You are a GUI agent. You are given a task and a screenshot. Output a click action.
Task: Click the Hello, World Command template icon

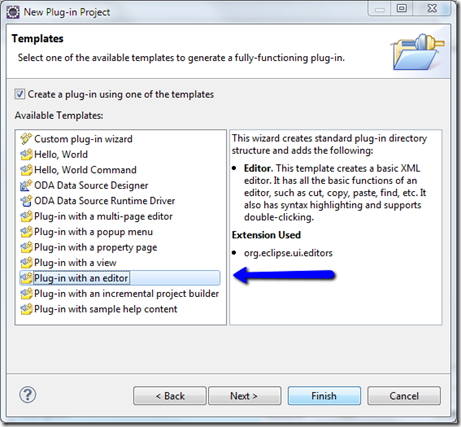click(x=26, y=170)
